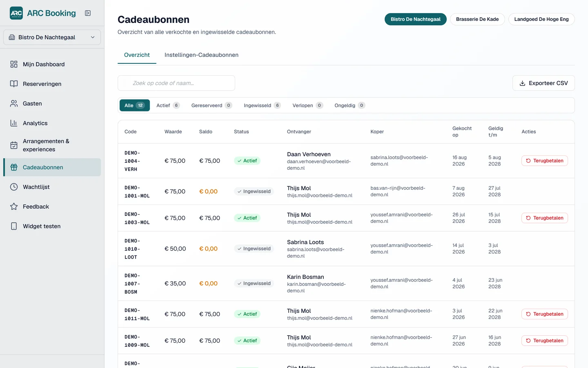This screenshot has height=368, width=588.
Task: Navigate to Analytics
Action: click(52, 123)
